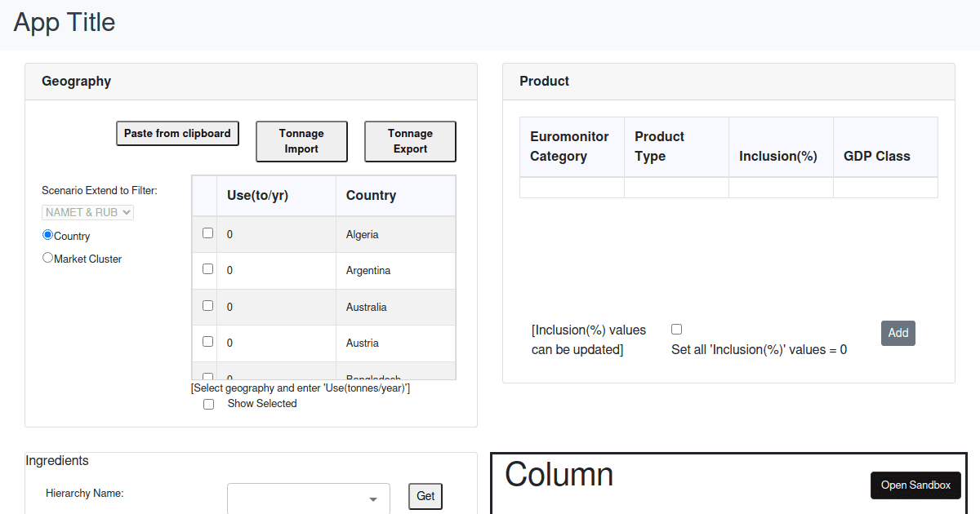Click the Country column header

pos(396,196)
